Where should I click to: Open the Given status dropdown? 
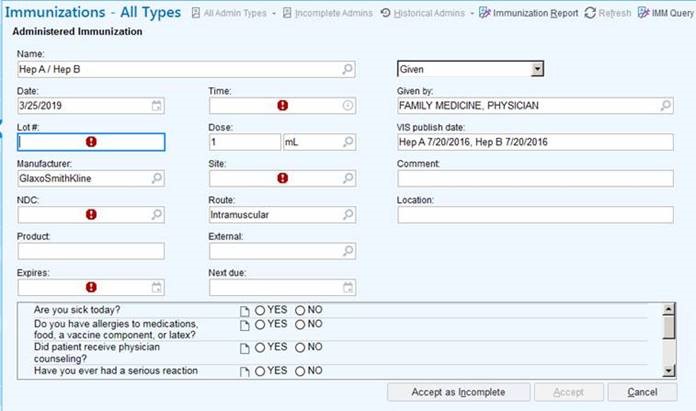[x=538, y=69]
